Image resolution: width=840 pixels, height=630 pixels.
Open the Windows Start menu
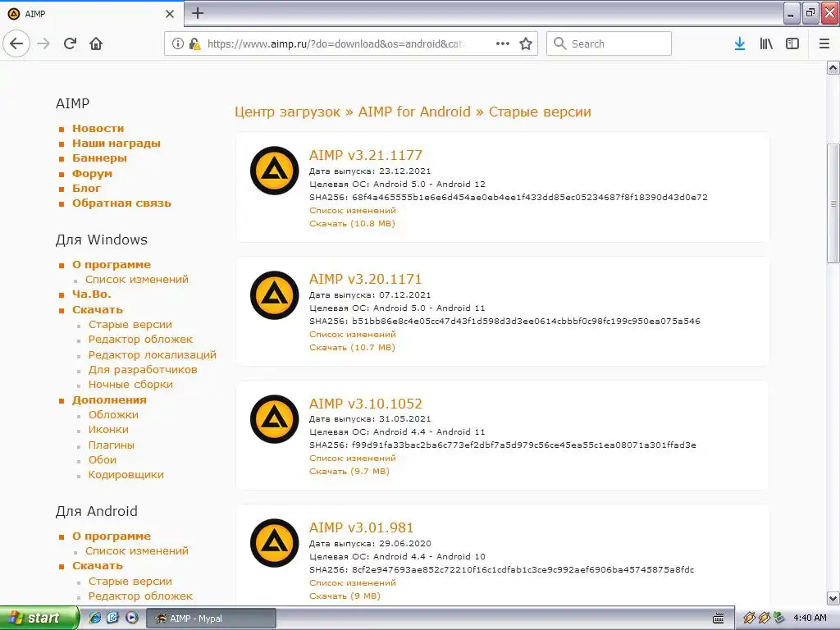pyautogui.click(x=39, y=618)
